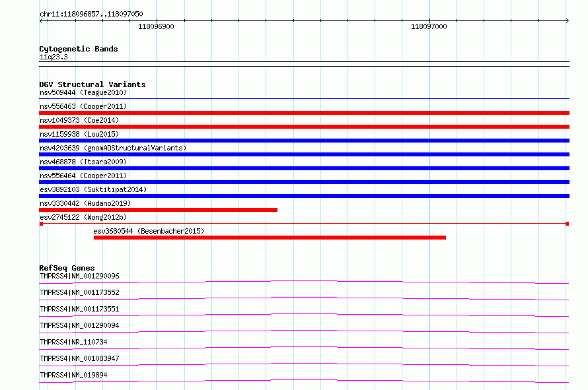Open transcript TMPRSS4|NM_001173552
The height and width of the screenshot is (390, 588).
tap(79, 292)
